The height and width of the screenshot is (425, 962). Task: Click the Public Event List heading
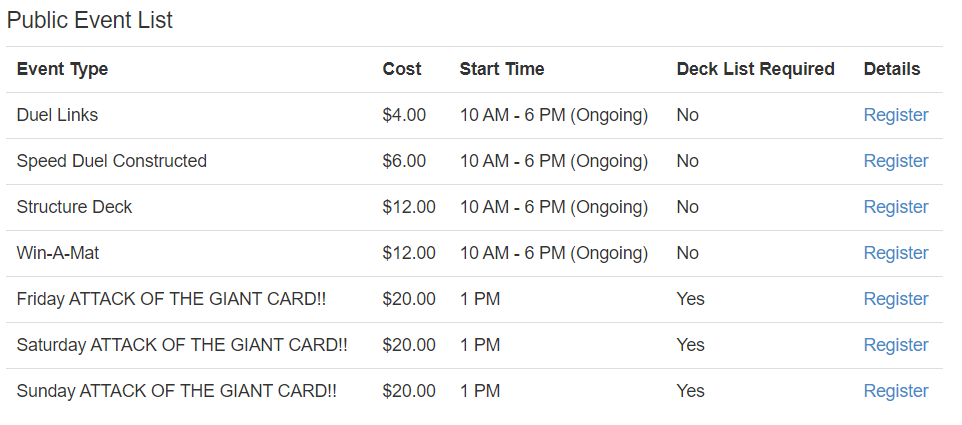(90, 20)
